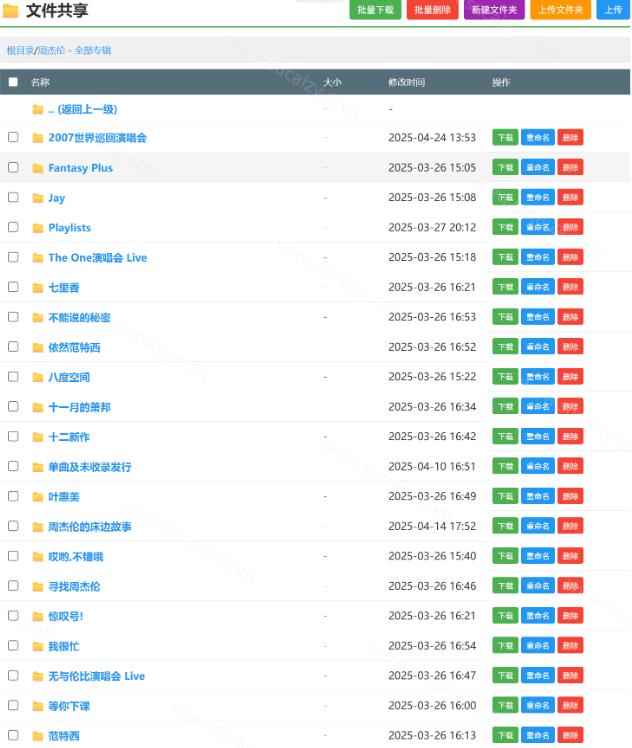Click the 批量下载 button
Image resolution: width=632 pixels, height=748 pixels.
coord(375,10)
